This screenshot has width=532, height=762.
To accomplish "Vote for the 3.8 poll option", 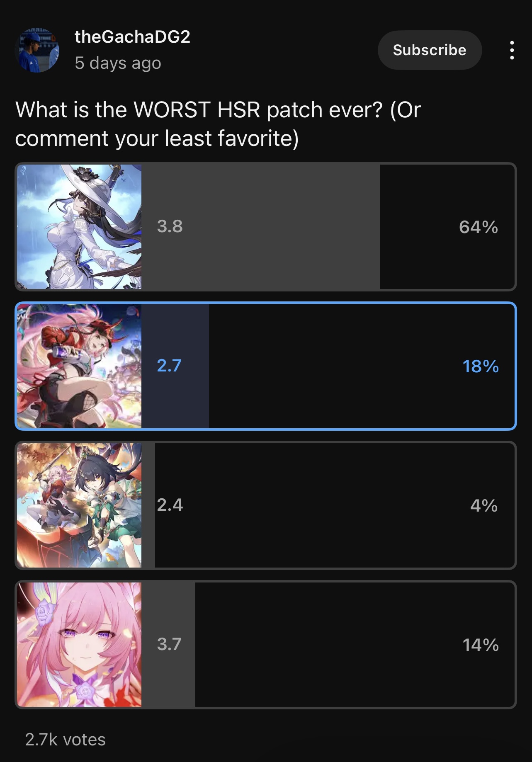I will (x=266, y=227).
